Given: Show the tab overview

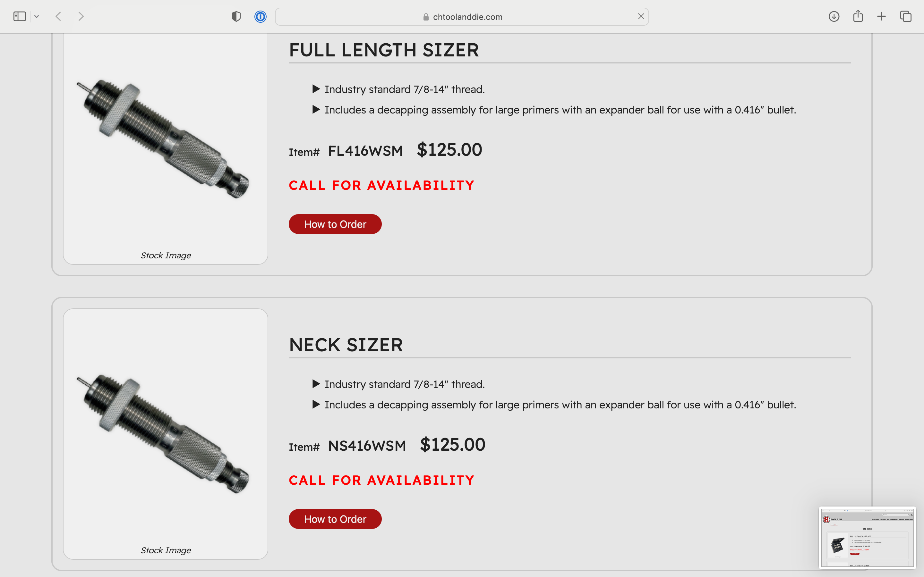Looking at the screenshot, I should pyautogui.click(x=906, y=16).
